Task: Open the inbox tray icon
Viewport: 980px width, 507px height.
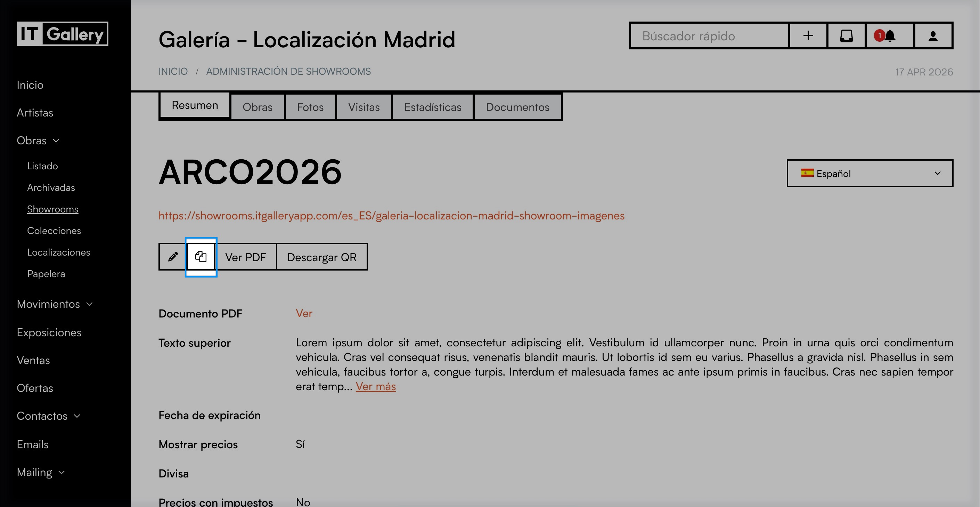Action: (846, 36)
